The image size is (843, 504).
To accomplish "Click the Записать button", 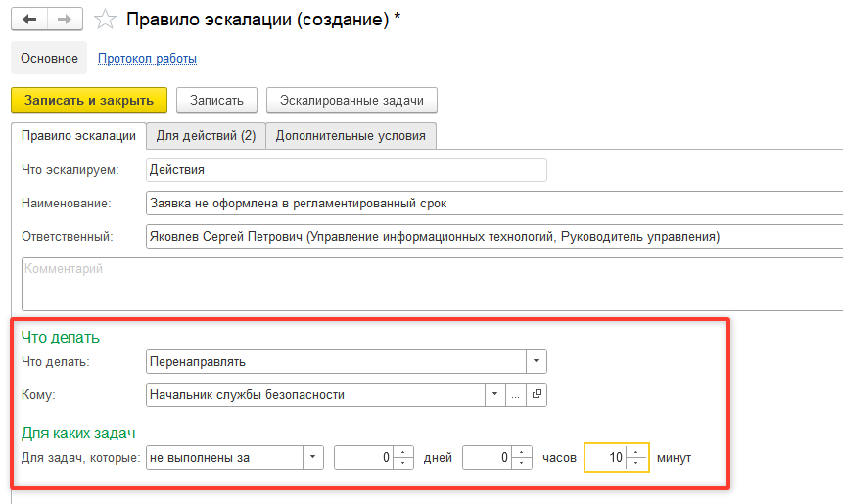I will click(x=216, y=101).
